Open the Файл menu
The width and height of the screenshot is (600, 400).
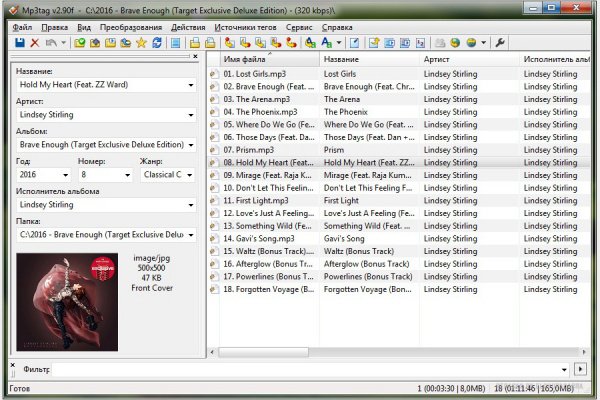(22, 27)
